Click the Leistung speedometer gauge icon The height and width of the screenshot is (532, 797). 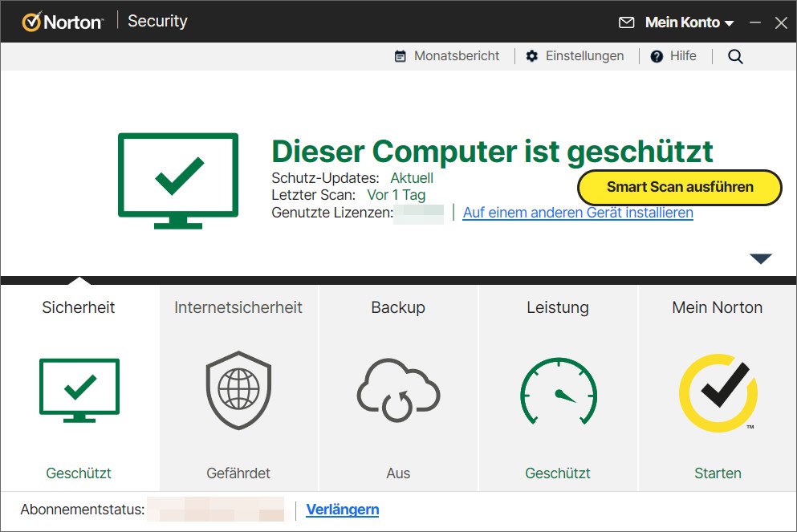coord(558,390)
